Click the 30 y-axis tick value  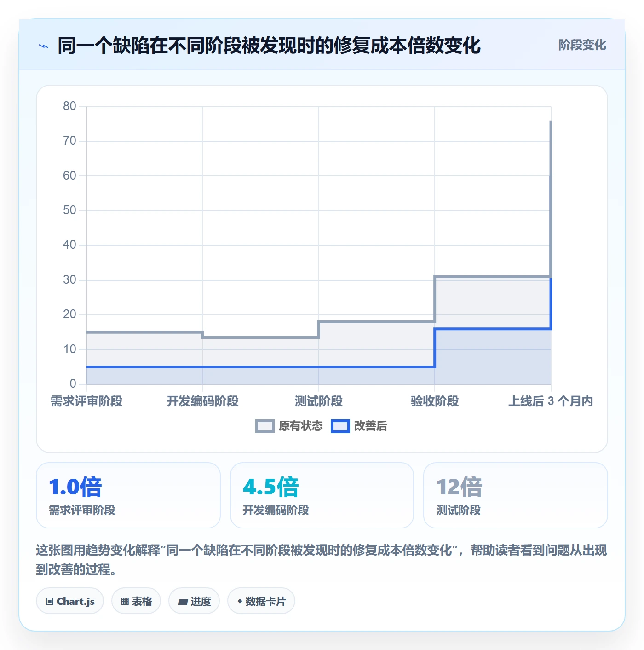(x=69, y=280)
